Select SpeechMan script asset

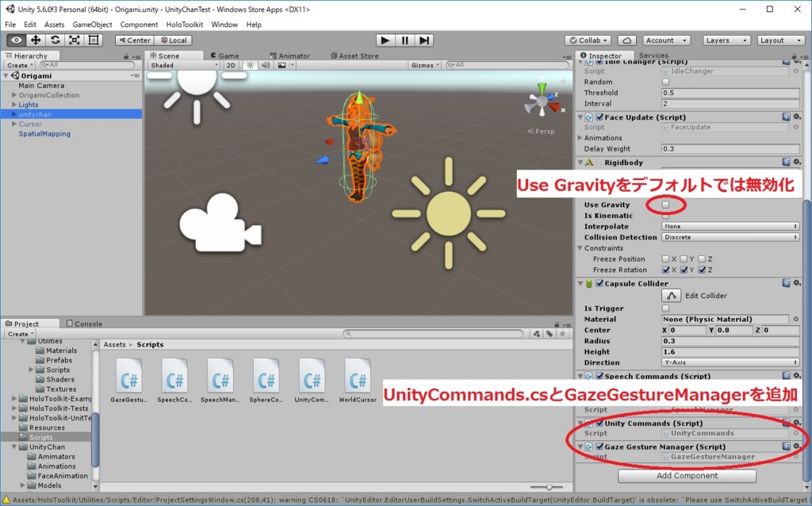click(x=220, y=381)
